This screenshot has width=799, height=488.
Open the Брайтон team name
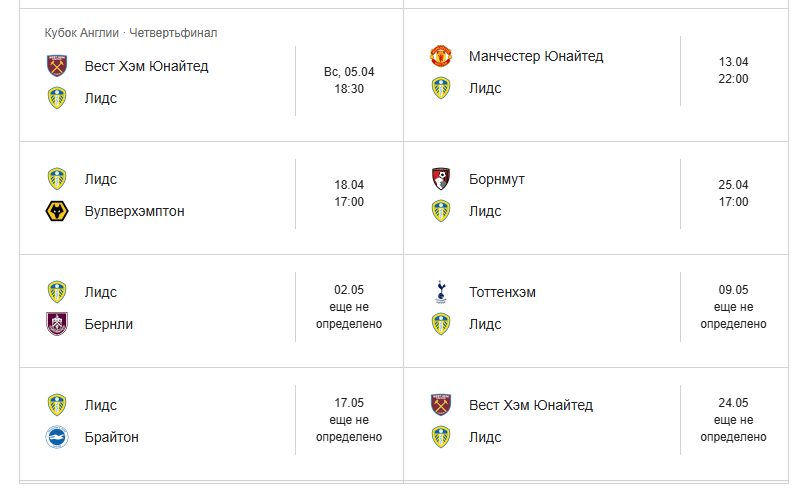(112, 437)
